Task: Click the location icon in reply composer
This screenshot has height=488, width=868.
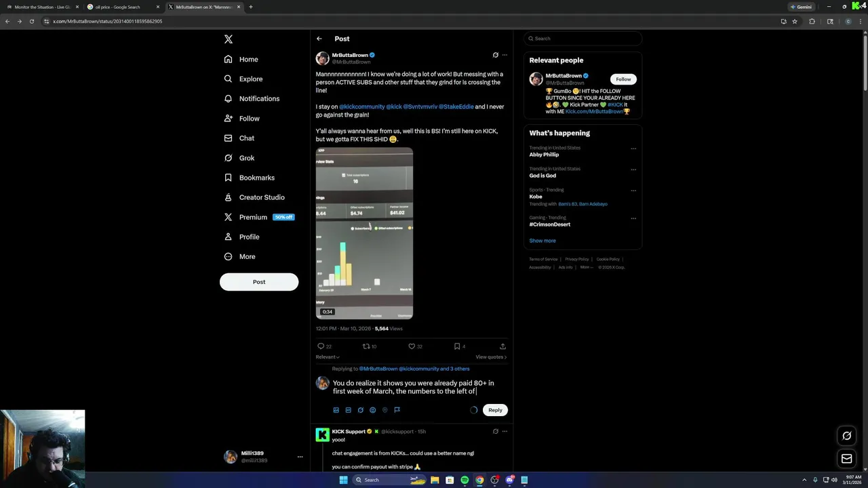Action: (384, 410)
